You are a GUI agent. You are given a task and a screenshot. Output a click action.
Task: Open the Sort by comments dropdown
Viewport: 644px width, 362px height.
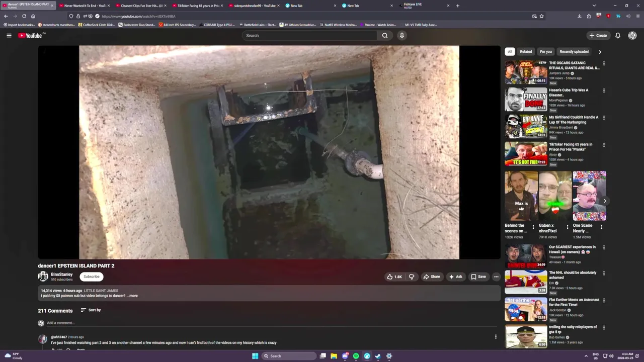pyautogui.click(x=91, y=310)
